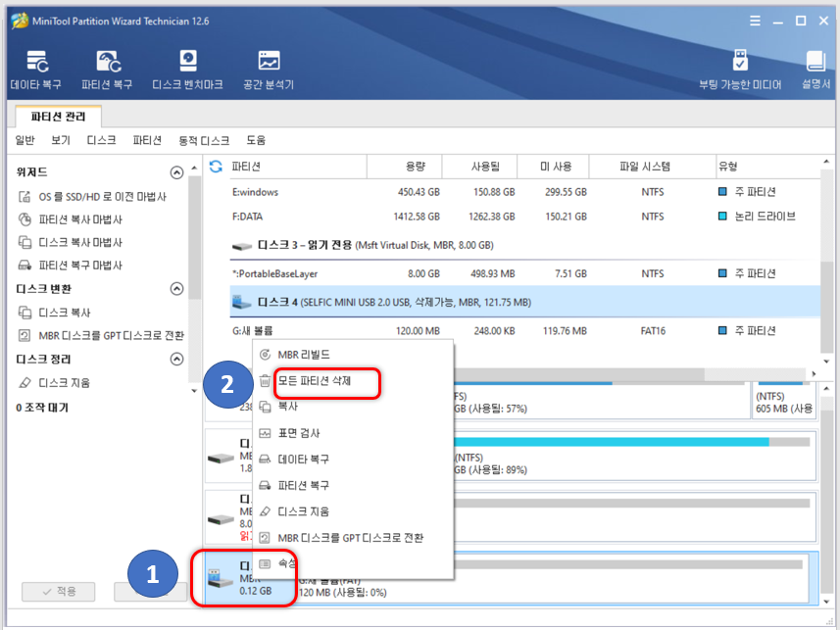
Task: Open the 도움 menu
Action: (256, 140)
